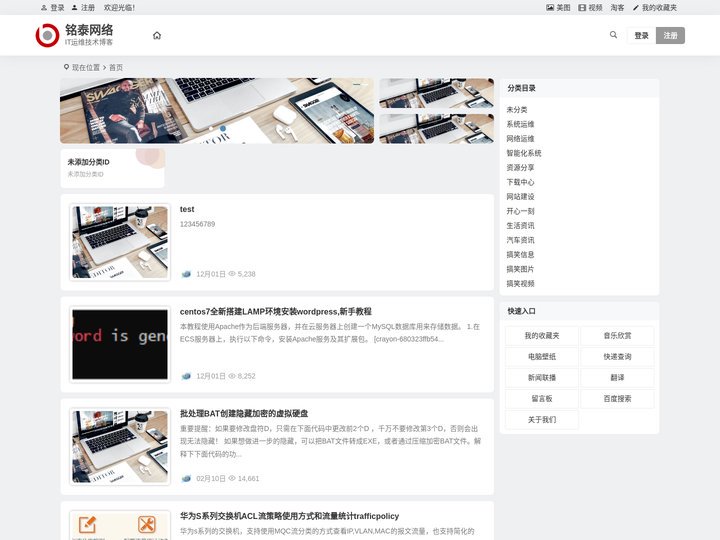Open centos7全新搭建LAMP环境 article title
Screen dimensions: 720x540
276,311
